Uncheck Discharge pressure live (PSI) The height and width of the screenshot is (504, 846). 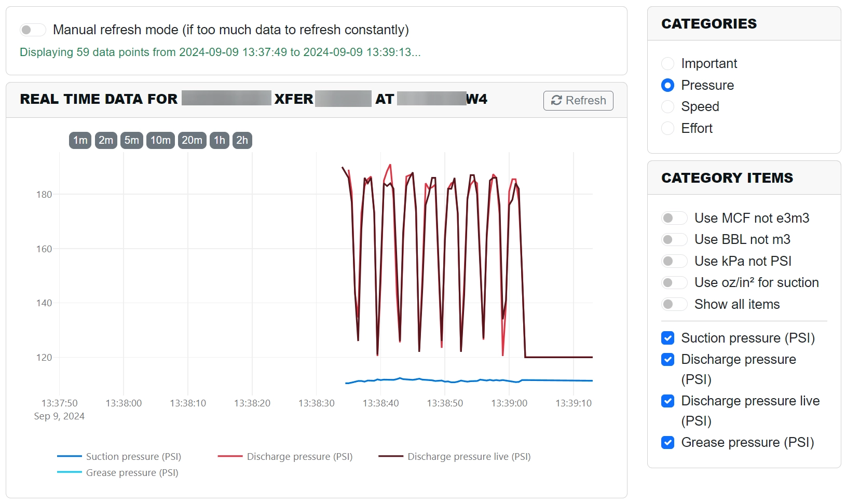pyautogui.click(x=667, y=401)
